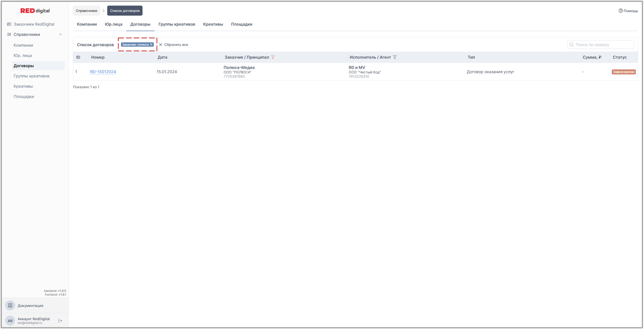Click the Помощь help icon

(x=621, y=11)
